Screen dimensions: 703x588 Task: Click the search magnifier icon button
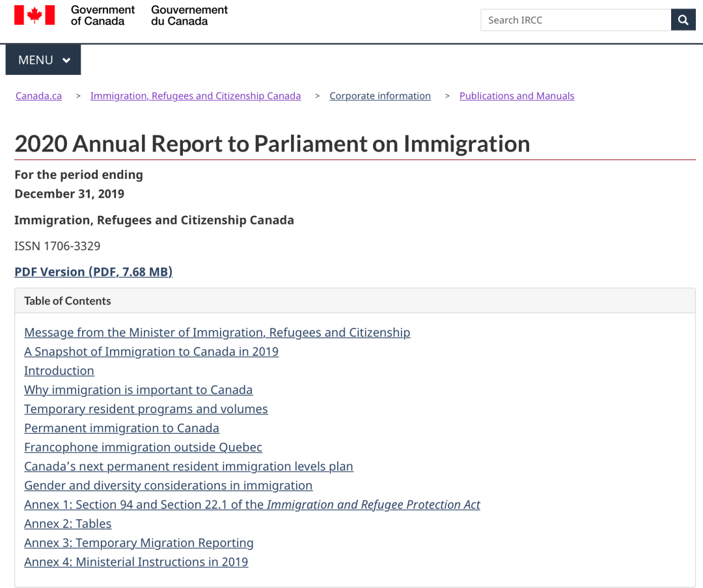(x=683, y=20)
